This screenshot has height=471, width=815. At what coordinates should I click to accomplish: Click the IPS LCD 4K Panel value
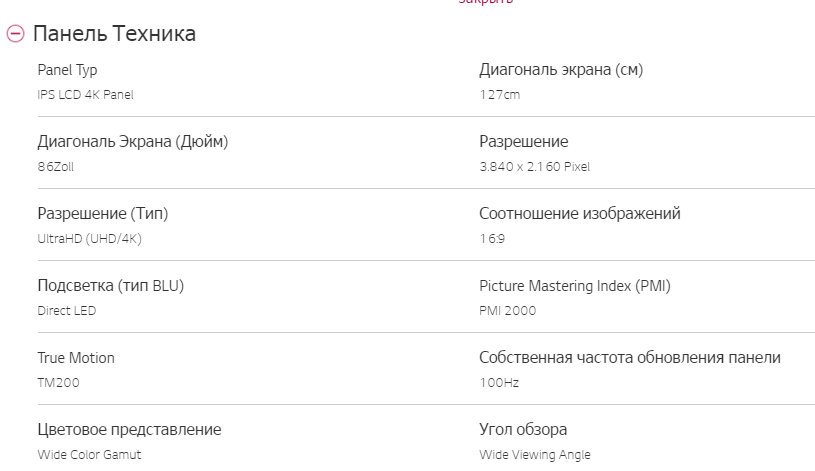(x=85, y=95)
